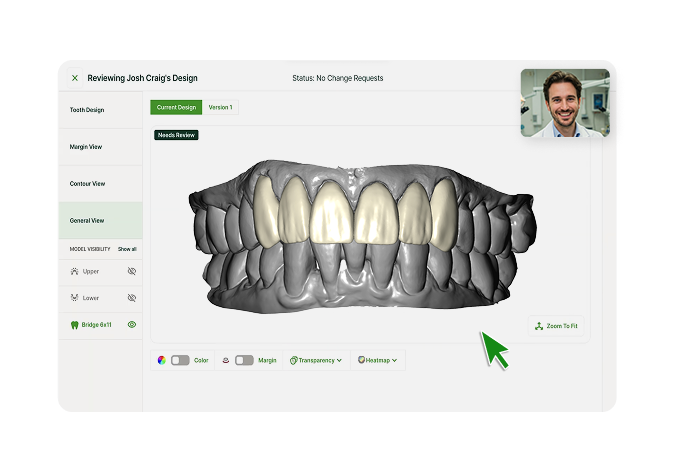The height and width of the screenshot is (468, 678).
Task: Click the Upper jaw model icon
Action: [x=74, y=271]
